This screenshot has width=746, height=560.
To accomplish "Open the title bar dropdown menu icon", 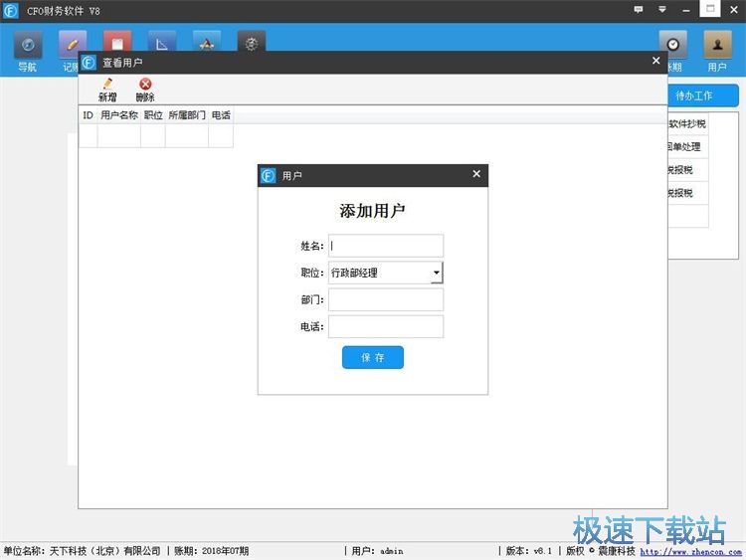I will coord(662,10).
